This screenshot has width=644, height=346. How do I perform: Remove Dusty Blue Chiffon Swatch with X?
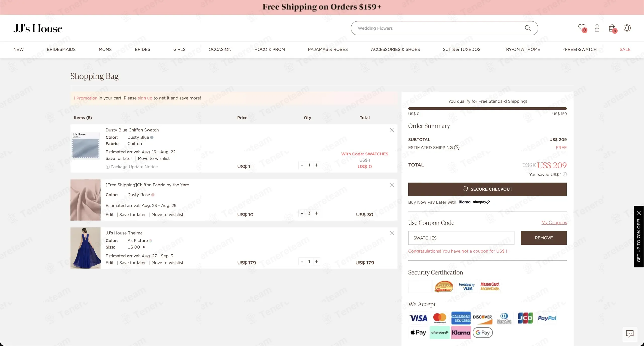click(392, 130)
